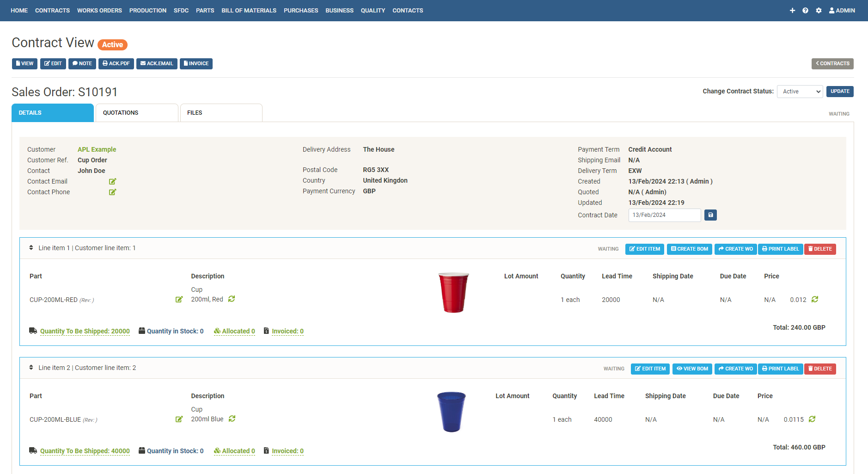Edit the Contact Email with the pencil icon
Image resolution: width=868 pixels, height=474 pixels.
point(112,181)
